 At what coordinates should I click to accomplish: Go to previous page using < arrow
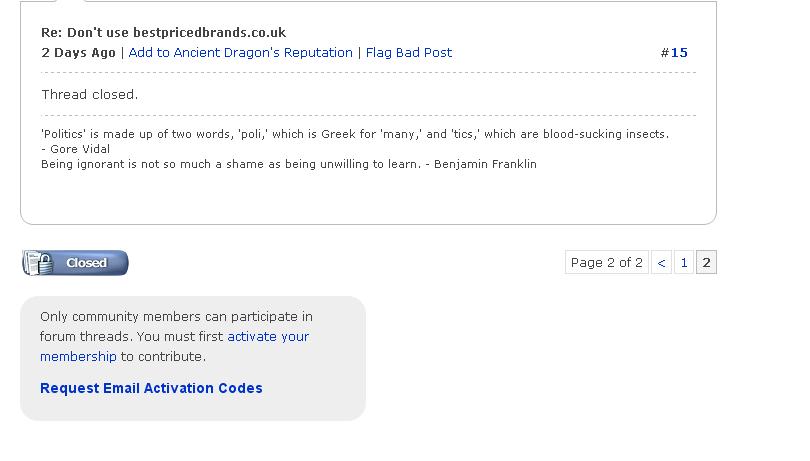click(661, 263)
